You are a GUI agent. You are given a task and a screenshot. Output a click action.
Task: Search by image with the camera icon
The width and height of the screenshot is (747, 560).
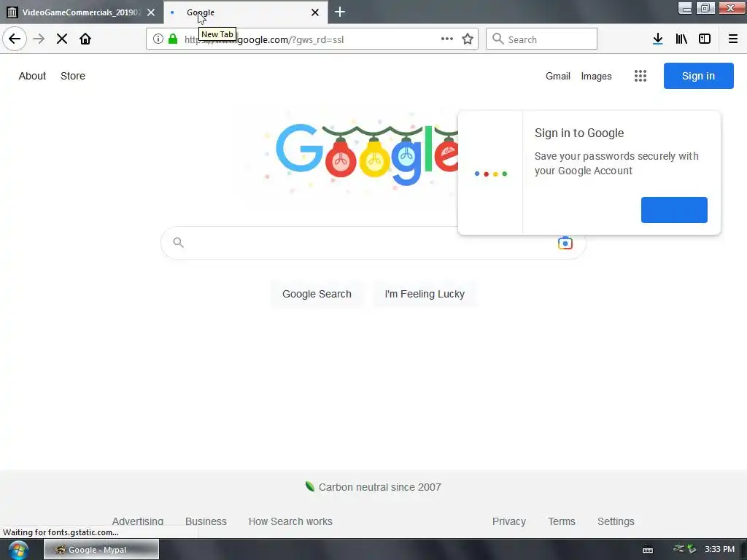pos(565,243)
